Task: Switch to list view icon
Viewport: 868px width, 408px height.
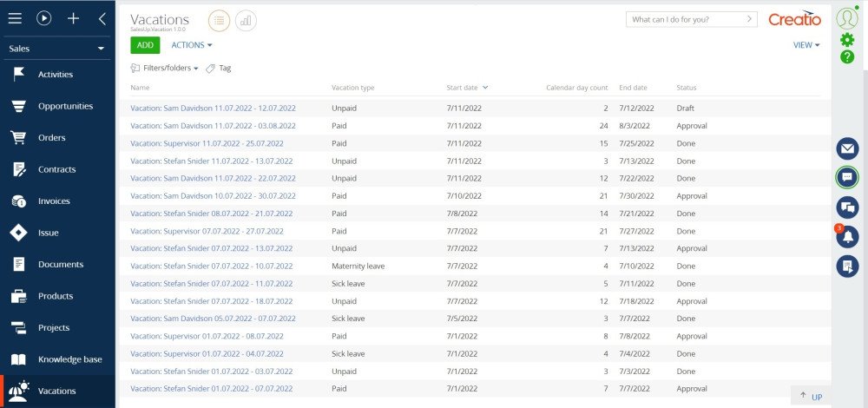Action: (x=220, y=21)
